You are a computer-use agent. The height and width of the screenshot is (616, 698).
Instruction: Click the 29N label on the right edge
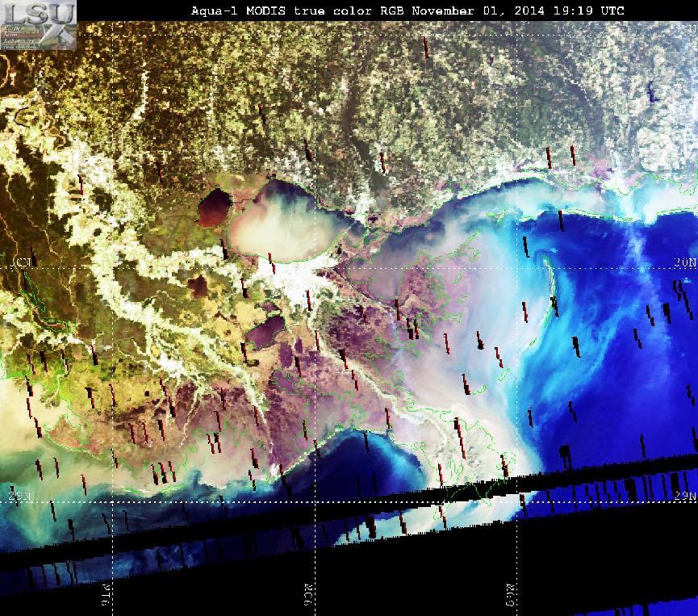tap(684, 495)
